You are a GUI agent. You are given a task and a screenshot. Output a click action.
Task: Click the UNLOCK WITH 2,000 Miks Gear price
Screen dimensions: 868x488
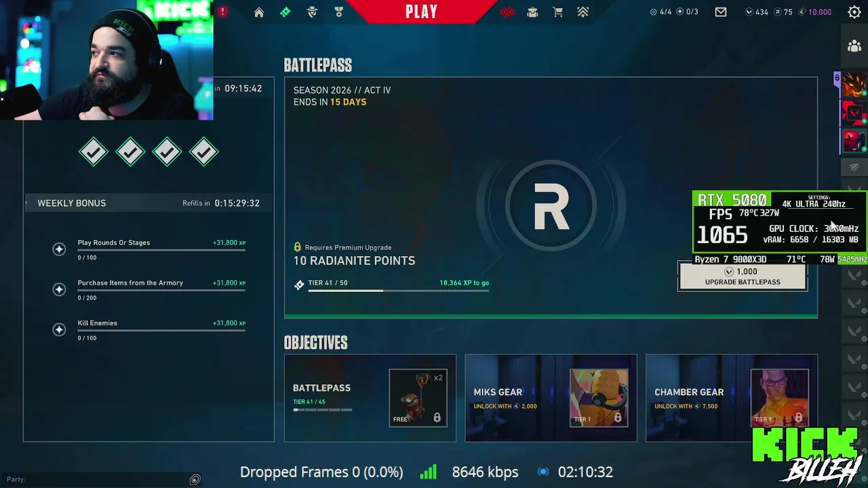click(505, 407)
